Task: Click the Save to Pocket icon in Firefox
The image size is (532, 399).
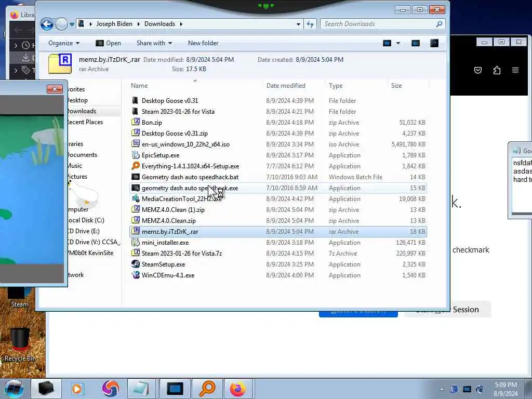Action: click(x=478, y=70)
